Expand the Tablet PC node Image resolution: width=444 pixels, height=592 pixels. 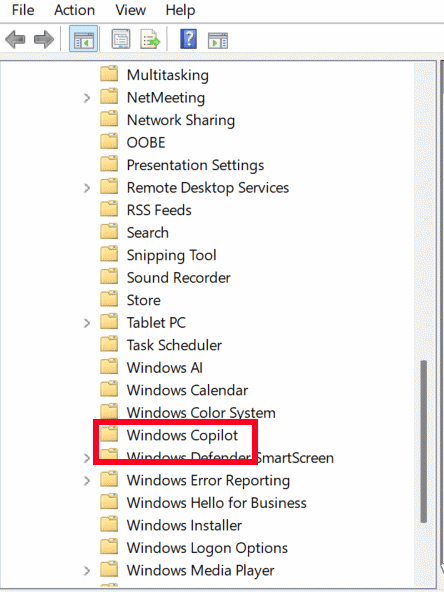click(x=87, y=323)
